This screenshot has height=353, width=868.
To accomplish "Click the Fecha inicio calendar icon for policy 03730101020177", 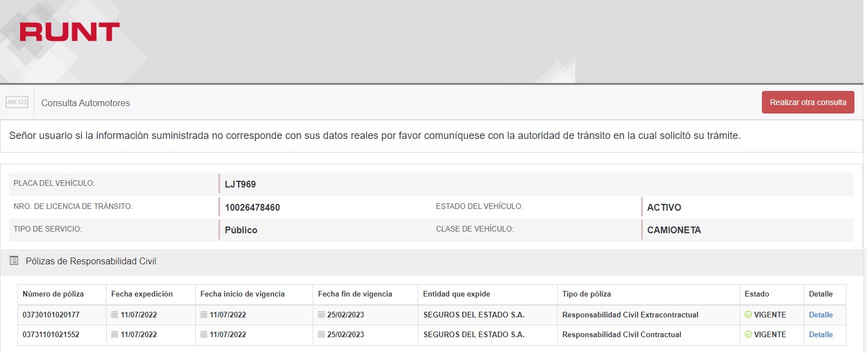I will [x=204, y=315].
